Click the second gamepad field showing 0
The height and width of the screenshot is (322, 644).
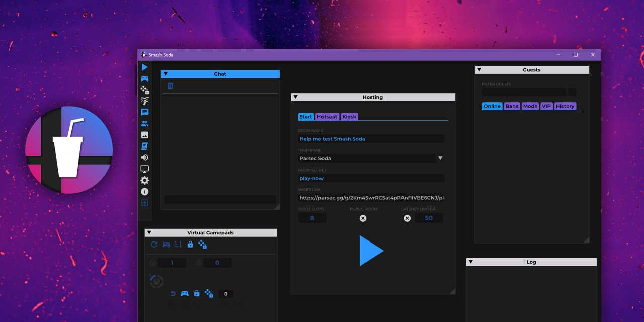pos(217,263)
